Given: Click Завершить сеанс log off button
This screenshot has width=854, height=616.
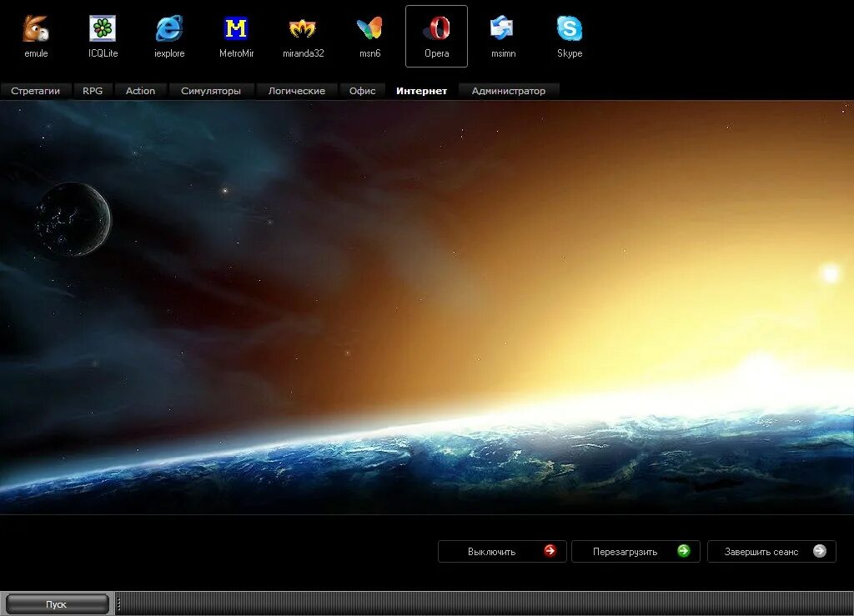Looking at the screenshot, I should tap(771, 551).
